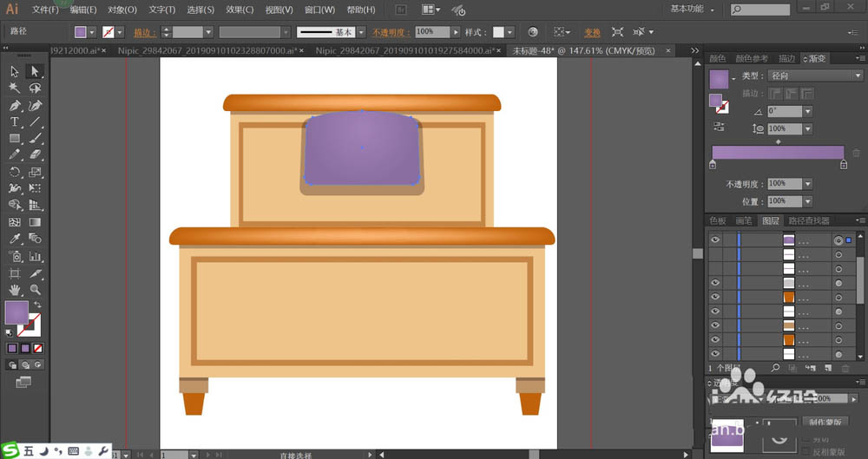Screen dimensions: 868x459
Task: Select the Column Graph tool
Action: (35, 256)
